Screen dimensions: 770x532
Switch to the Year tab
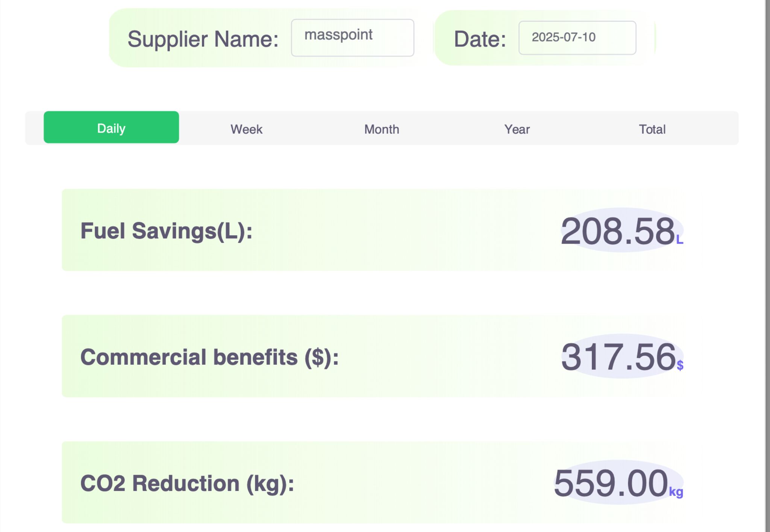517,129
